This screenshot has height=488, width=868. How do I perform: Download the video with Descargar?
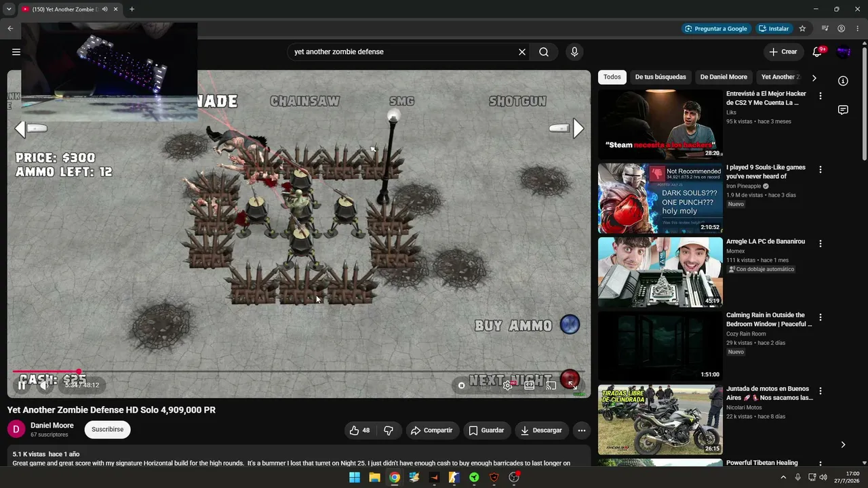point(541,430)
